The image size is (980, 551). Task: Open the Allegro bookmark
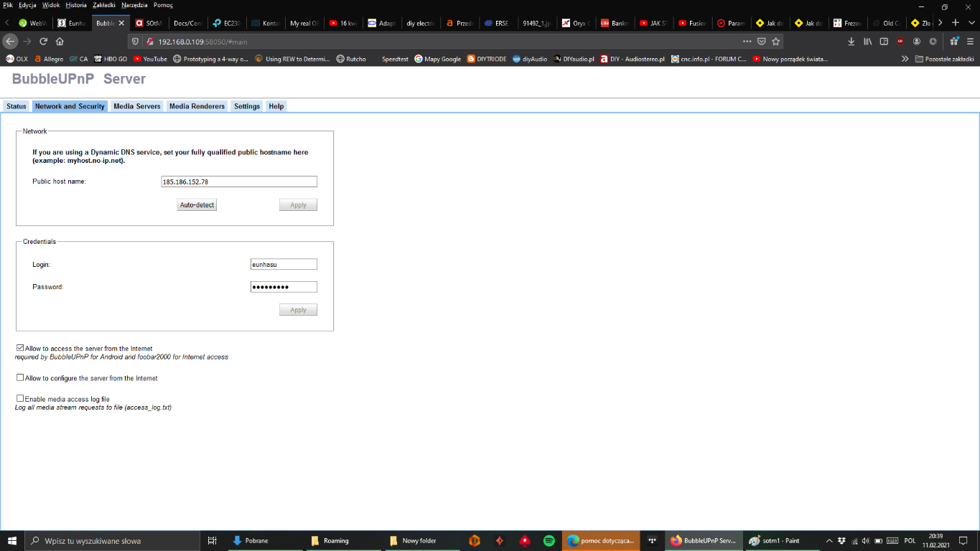pyautogui.click(x=49, y=59)
